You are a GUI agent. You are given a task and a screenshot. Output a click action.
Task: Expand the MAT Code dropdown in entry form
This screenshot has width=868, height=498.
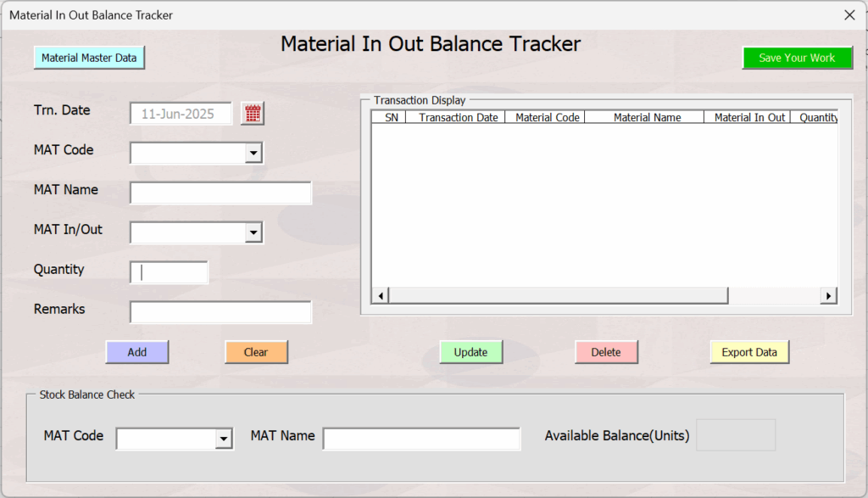click(253, 154)
